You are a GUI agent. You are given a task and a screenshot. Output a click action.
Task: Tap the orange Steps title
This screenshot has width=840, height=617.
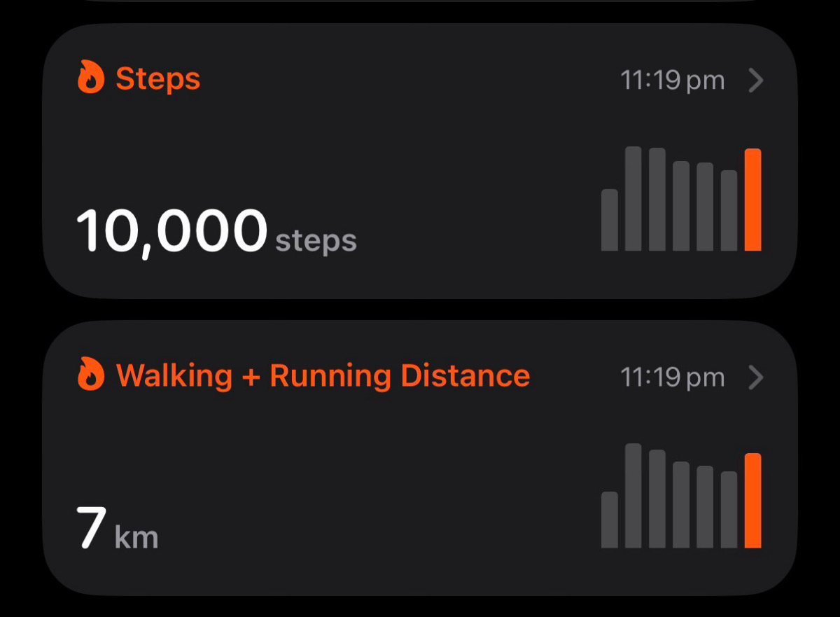157,78
